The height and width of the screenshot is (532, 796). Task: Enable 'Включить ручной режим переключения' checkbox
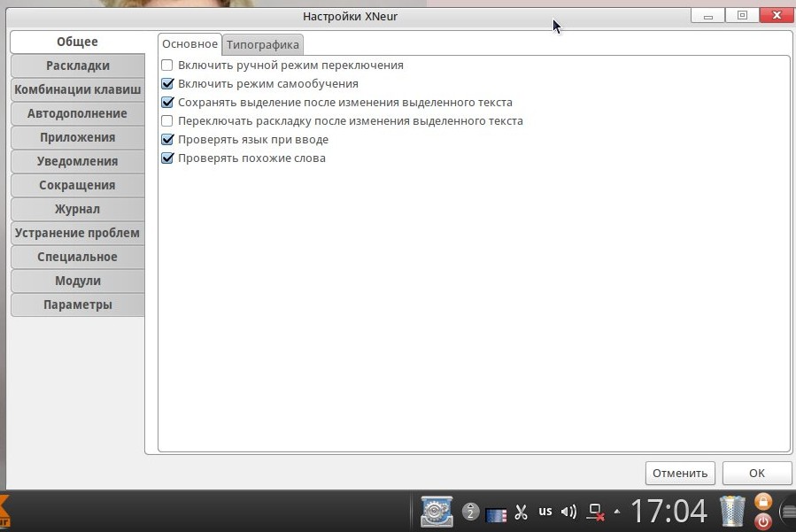[x=167, y=65]
